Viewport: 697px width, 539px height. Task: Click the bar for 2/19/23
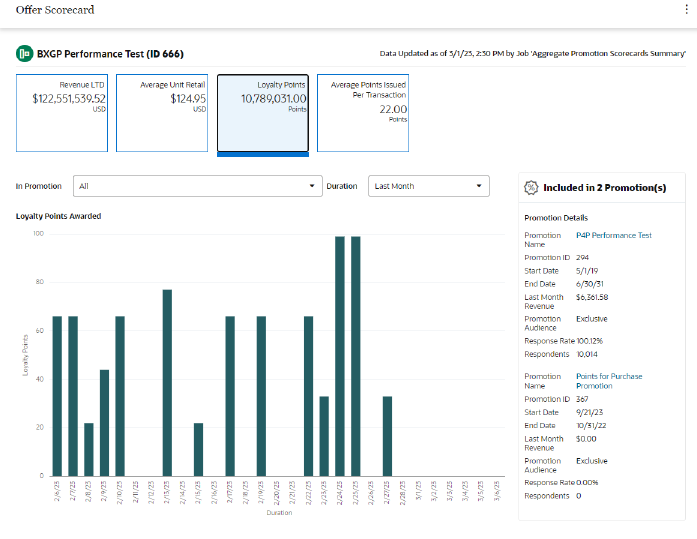coord(261,396)
